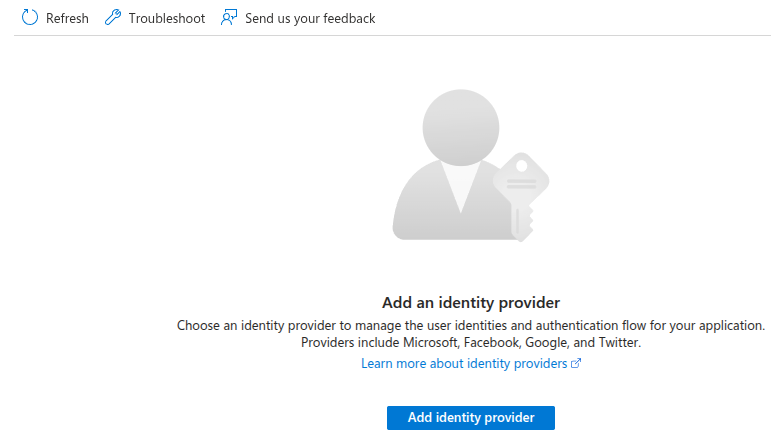Click the Refresh circular arrow icon
The image size is (771, 435).
point(30,18)
